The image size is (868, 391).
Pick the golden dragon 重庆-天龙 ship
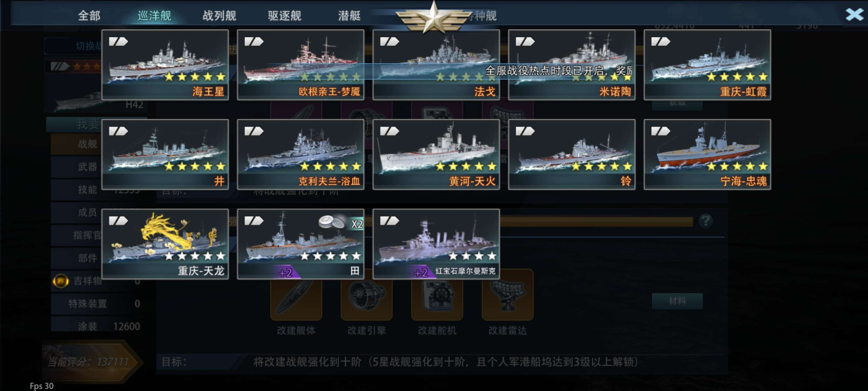click(x=165, y=244)
